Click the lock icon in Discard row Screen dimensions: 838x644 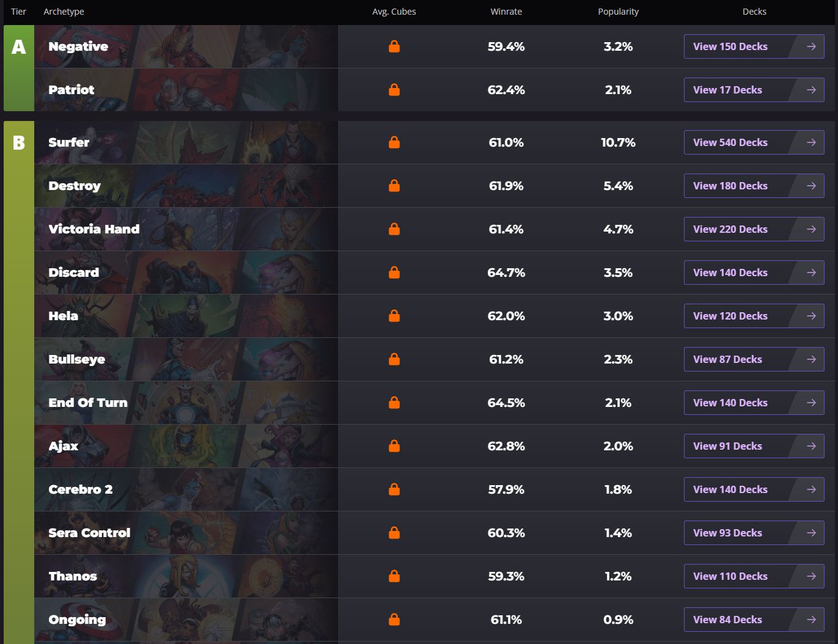coord(394,273)
